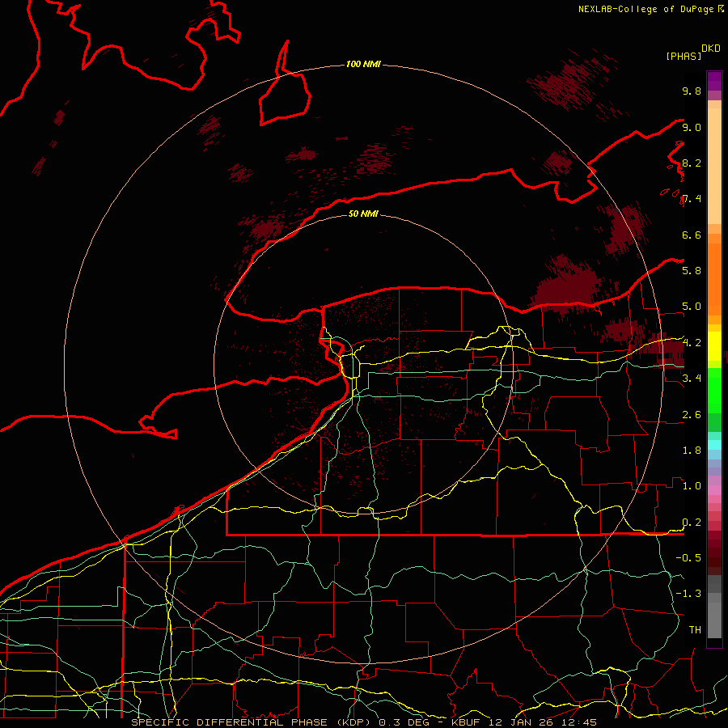Click the 4.2 color scale value
This screenshot has width=728, height=728.
[692, 343]
